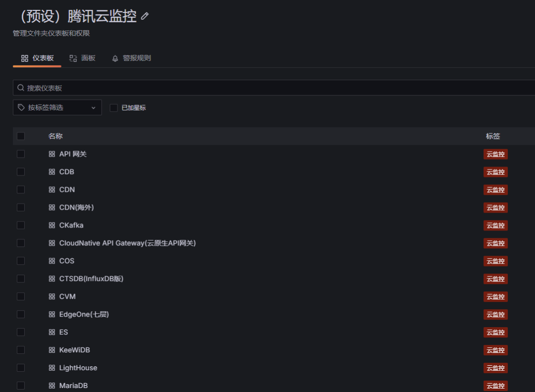Select the MariaDB row checkbox

tap(21, 386)
